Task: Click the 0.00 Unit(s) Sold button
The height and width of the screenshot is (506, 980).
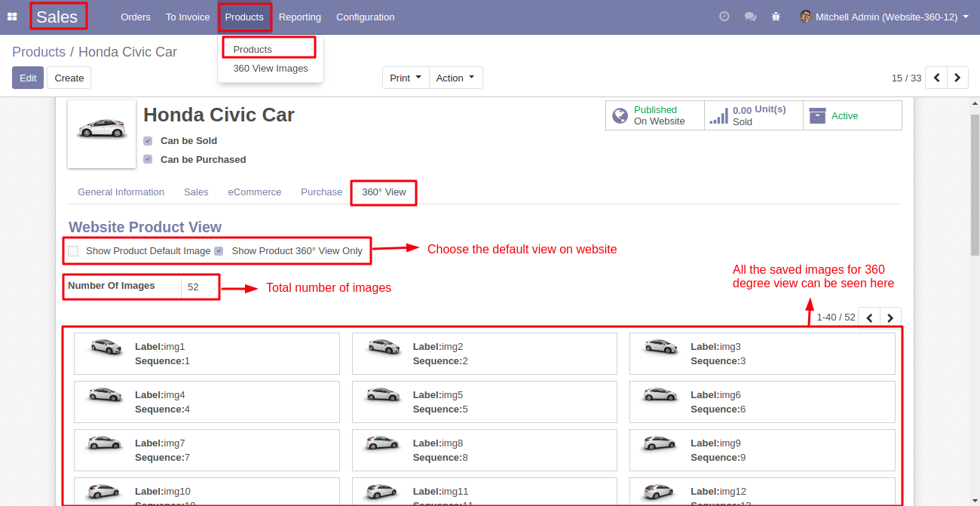Action: click(754, 115)
